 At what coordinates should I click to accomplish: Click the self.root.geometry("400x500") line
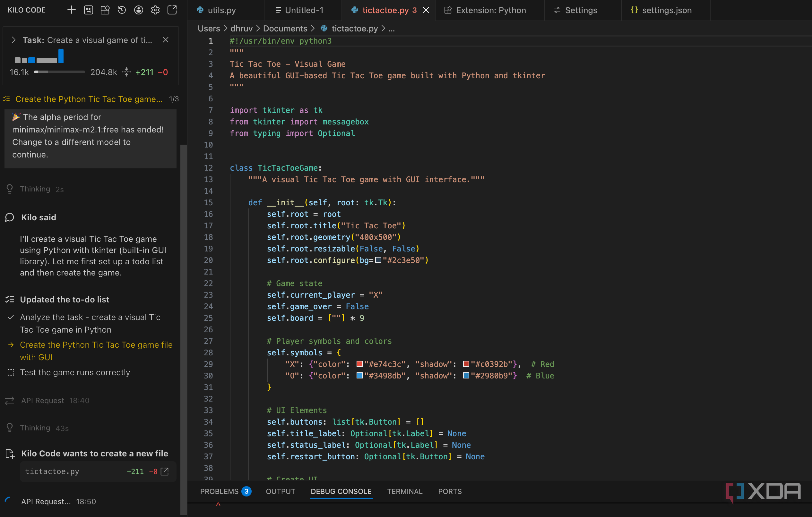[x=333, y=237]
